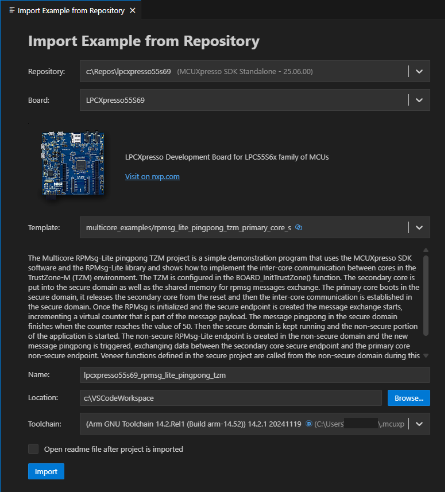Click the 'Repository:' field label

pyautogui.click(x=47, y=72)
